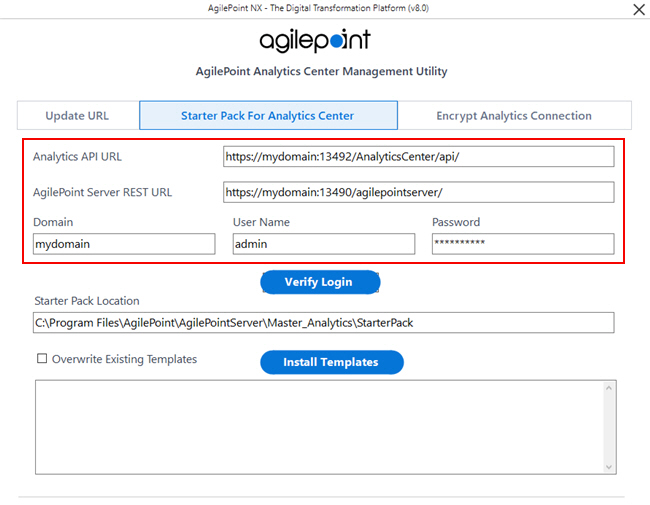The image size is (650, 505).
Task: Click the Starter Pack Location label
Action: (x=87, y=301)
